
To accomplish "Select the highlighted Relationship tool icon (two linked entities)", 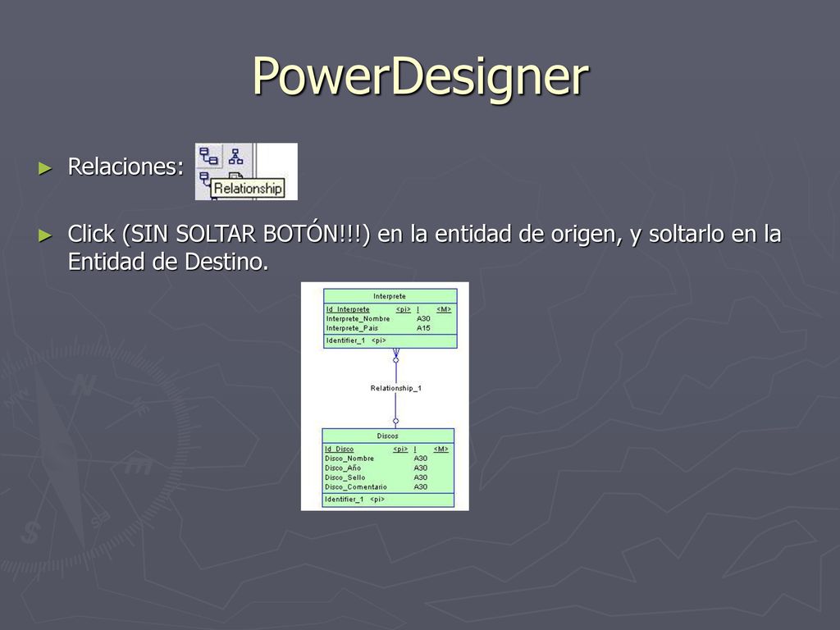I will (x=209, y=156).
